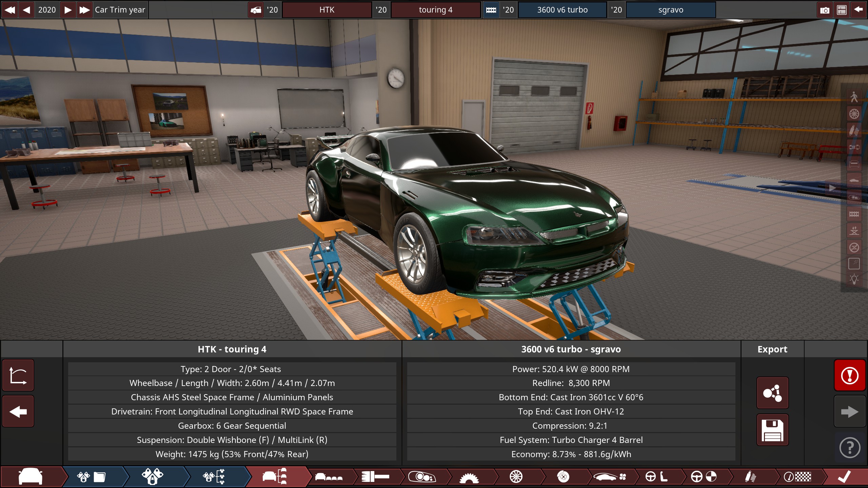The height and width of the screenshot is (488, 868).
Task: Click the engine block icon in top bar
Action: pyautogui.click(x=491, y=10)
